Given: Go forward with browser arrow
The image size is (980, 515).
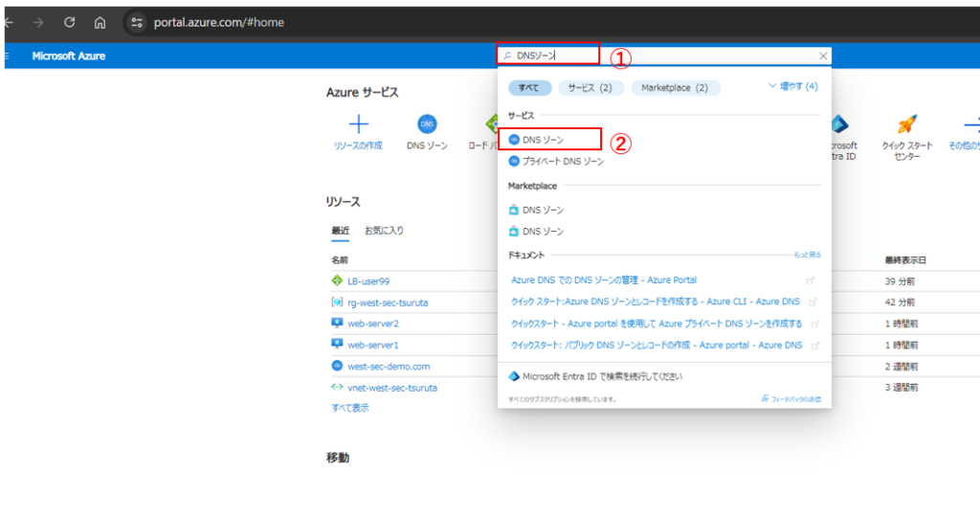Looking at the screenshot, I should 38,23.
